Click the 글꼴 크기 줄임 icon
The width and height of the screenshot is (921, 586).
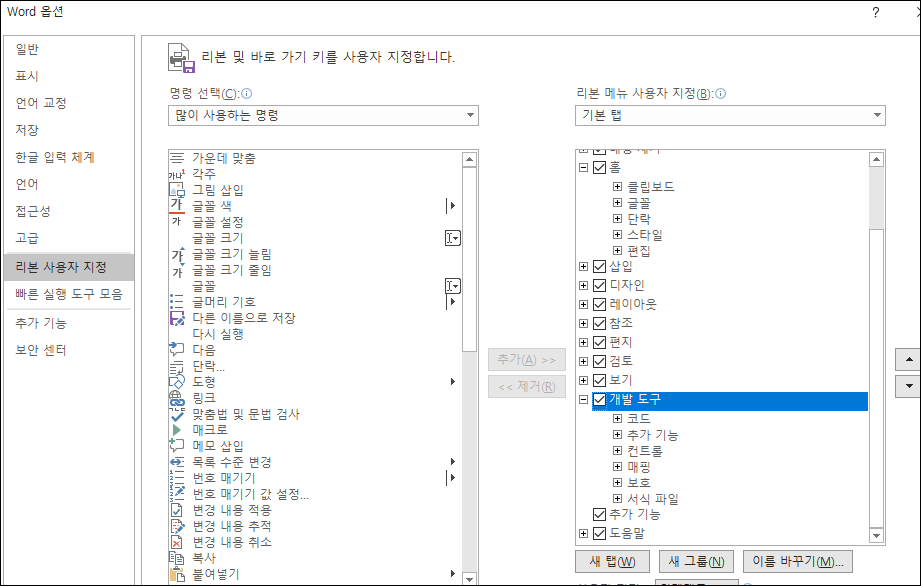click(x=177, y=270)
